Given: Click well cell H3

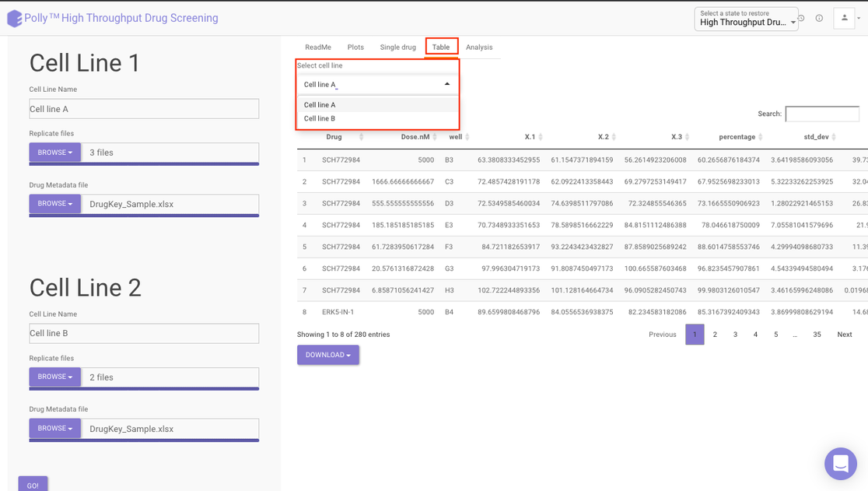Looking at the screenshot, I should tap(449, 290).
